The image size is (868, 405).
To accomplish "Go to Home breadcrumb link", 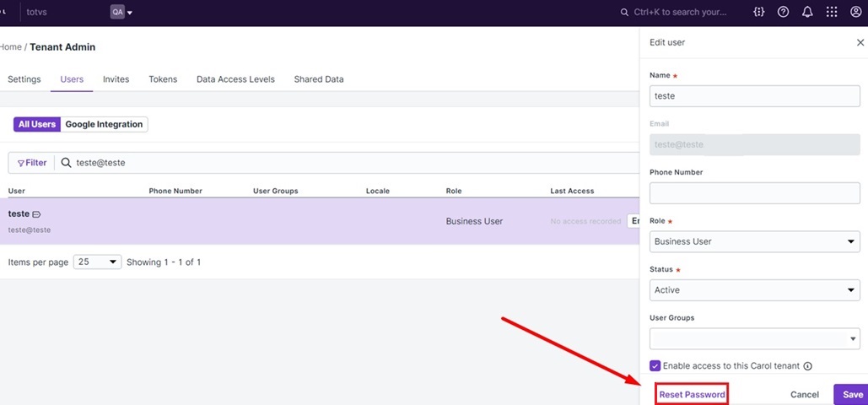I will click(x=10, y=47).
